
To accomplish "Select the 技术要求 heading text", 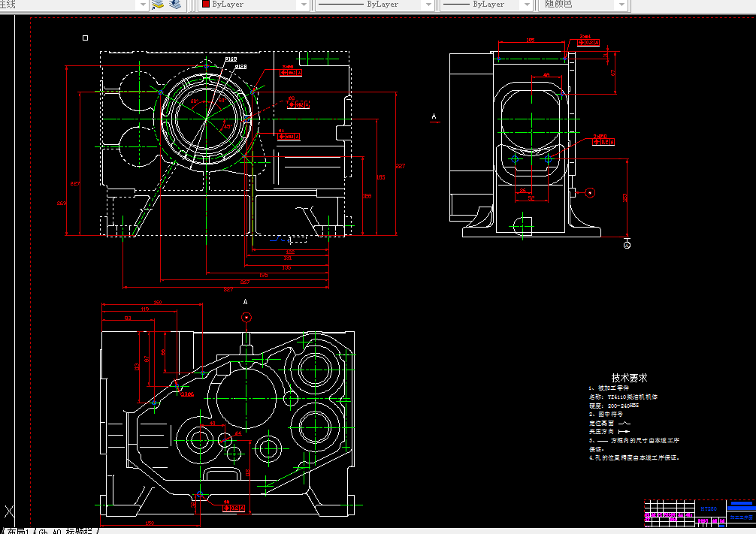I will click(x=629, y=378).
